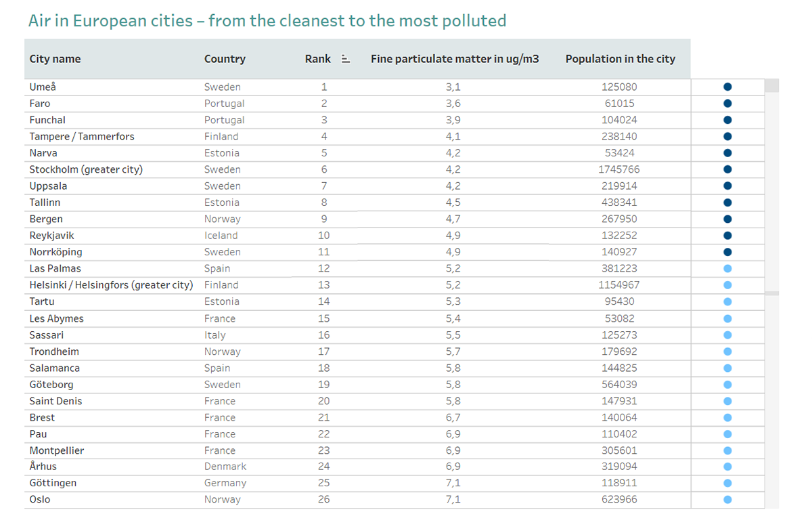
Task: Click Denmark in the Country column
Action: pos(225,467)
